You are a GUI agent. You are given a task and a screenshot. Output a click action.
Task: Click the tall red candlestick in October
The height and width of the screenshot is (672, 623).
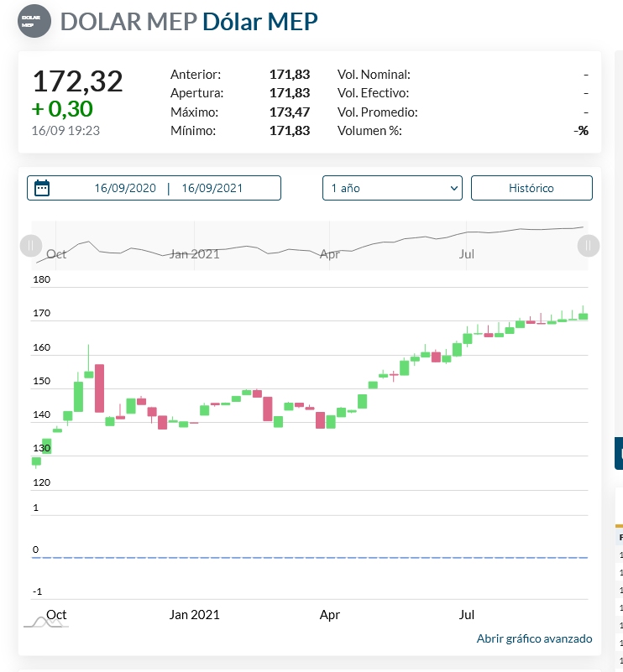tap(99, 388)
